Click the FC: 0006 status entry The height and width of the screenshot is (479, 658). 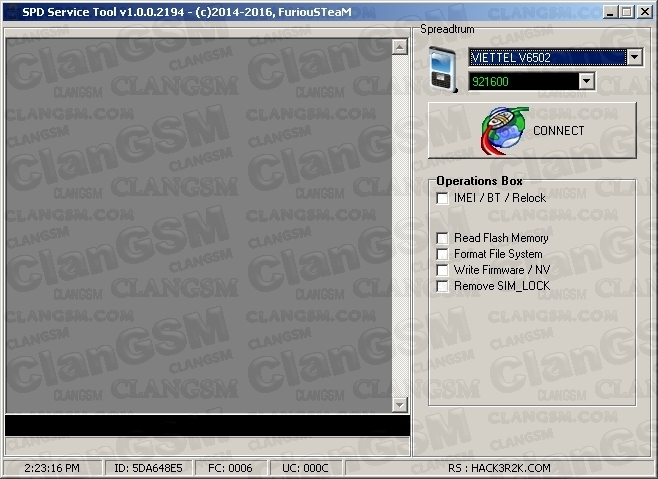coord(230,468)
